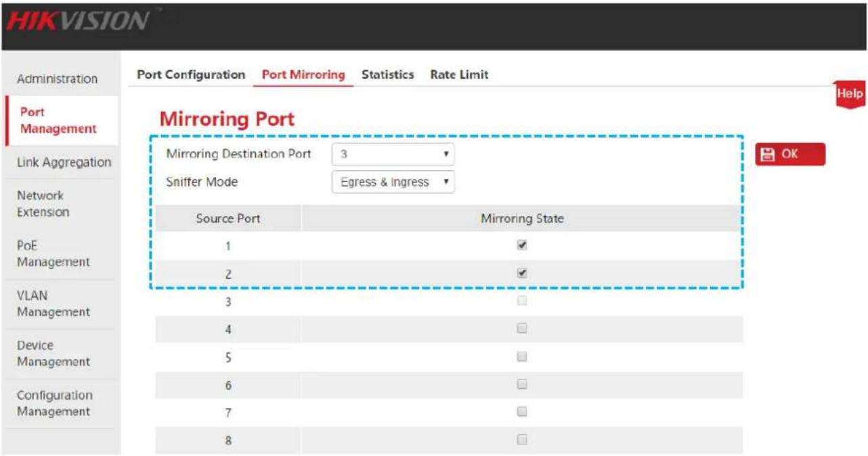Viewport: 868px width, 456px height.
Task: Enable mirroring for source port 1
Action: pyautogui.click(x=522, y=246)
